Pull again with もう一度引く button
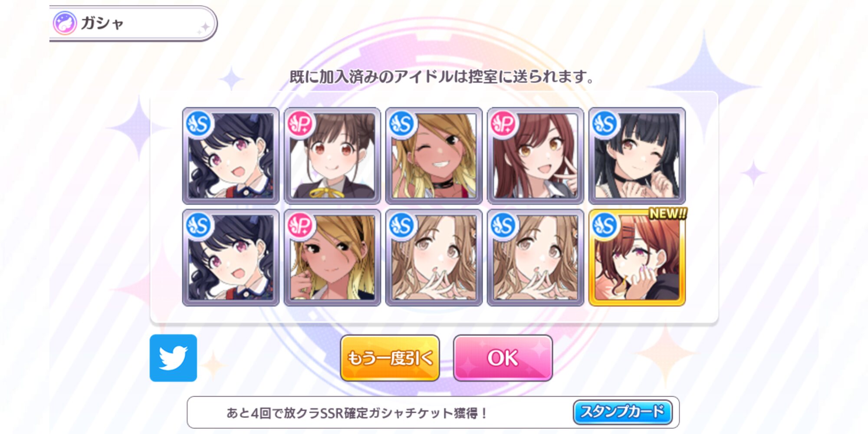The image size is (868, 434). tap(390, 358)
